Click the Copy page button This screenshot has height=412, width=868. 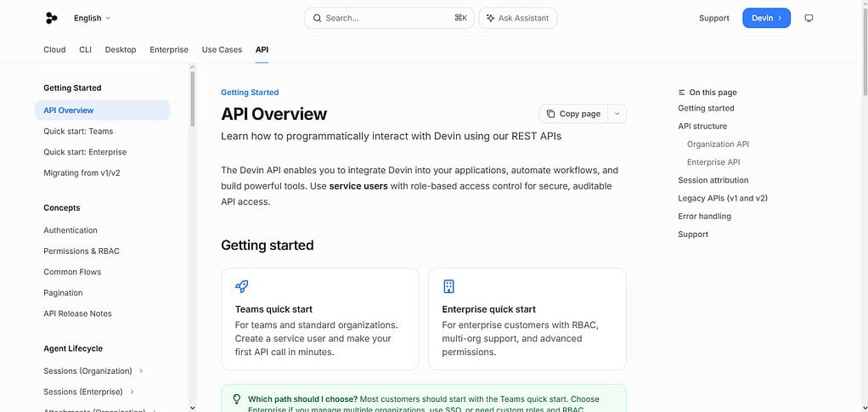(x=573, y=114)
